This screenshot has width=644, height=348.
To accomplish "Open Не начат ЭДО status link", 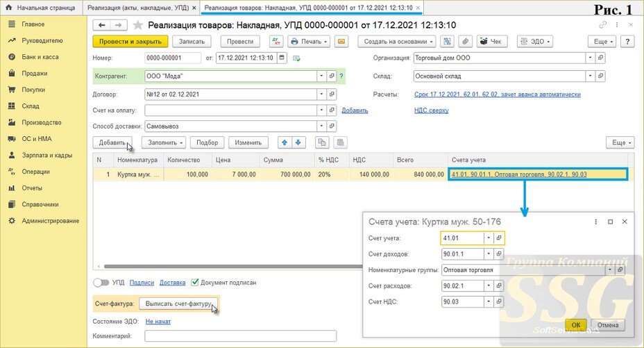I will [158, 322].
